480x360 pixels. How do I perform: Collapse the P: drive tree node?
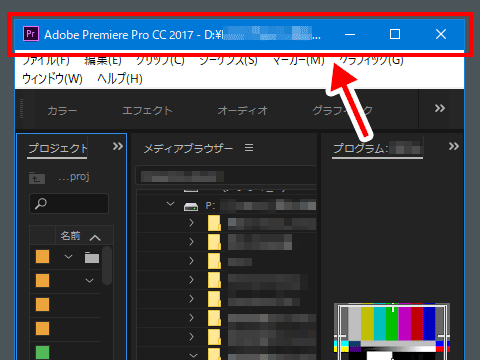[x=170, y=204]
